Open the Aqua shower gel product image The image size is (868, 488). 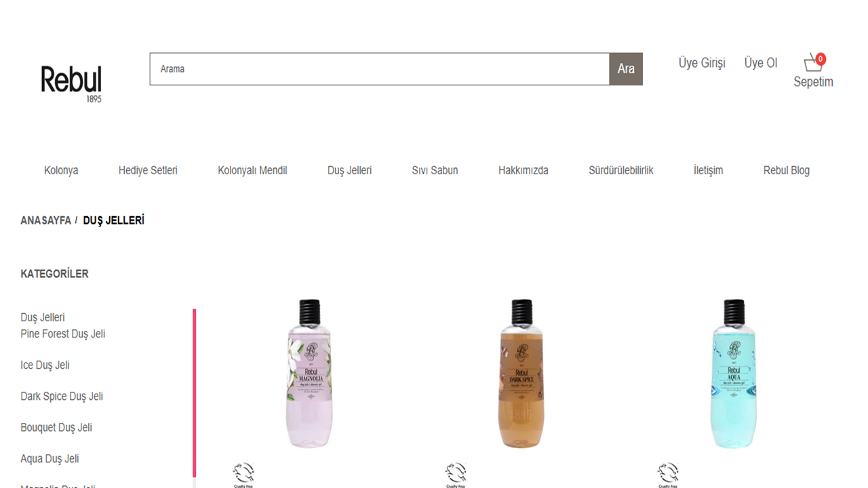(x=734, y=373)
